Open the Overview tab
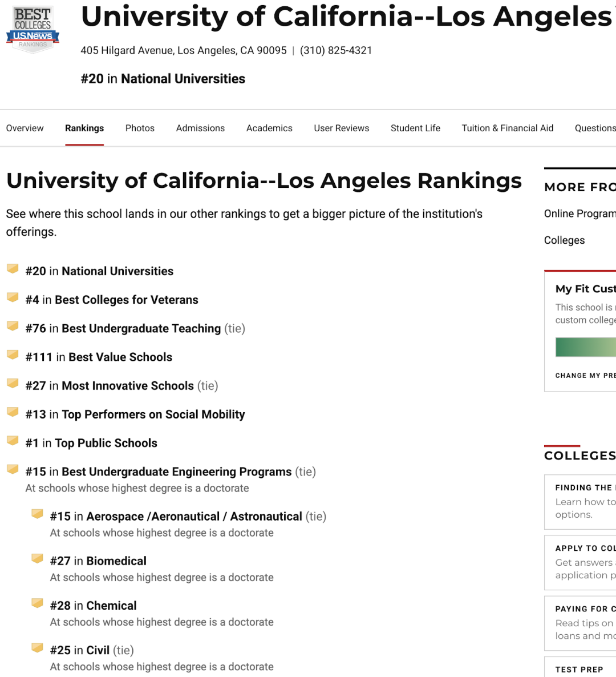Image resolution: width=616 pixels, height=677 pixels. pos(25,128)
